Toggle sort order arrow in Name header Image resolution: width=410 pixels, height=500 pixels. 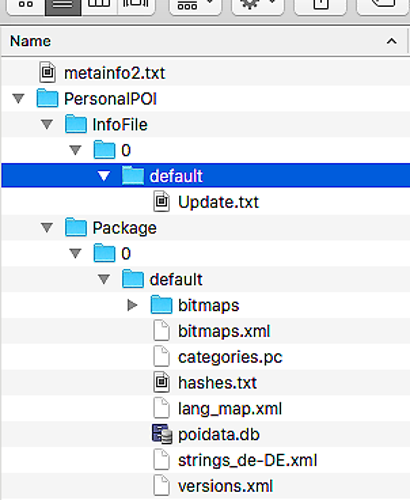(392, 41)
